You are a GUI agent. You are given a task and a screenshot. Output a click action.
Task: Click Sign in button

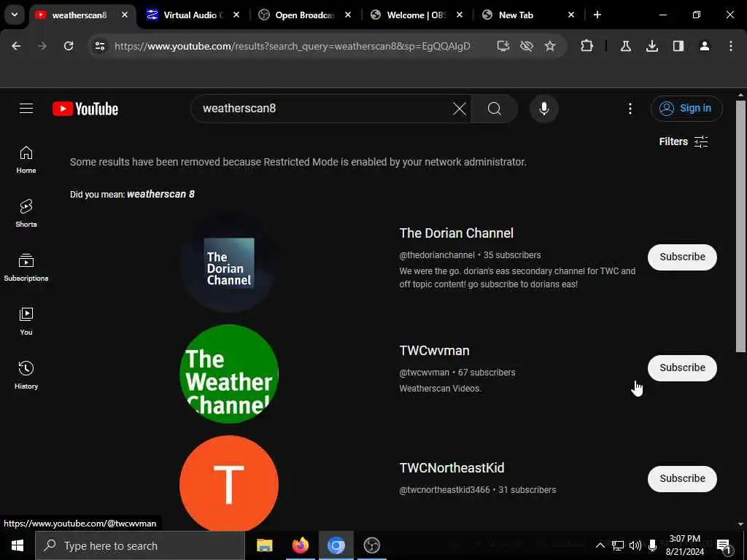pyautogui.click(x=686, y=109)
